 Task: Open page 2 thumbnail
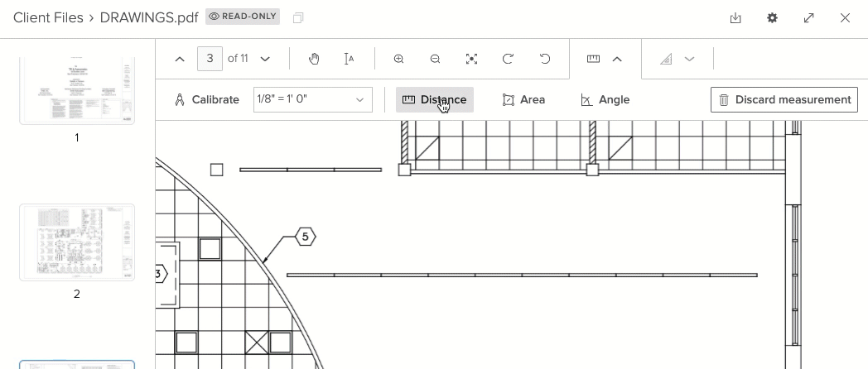tap(77, 242)
